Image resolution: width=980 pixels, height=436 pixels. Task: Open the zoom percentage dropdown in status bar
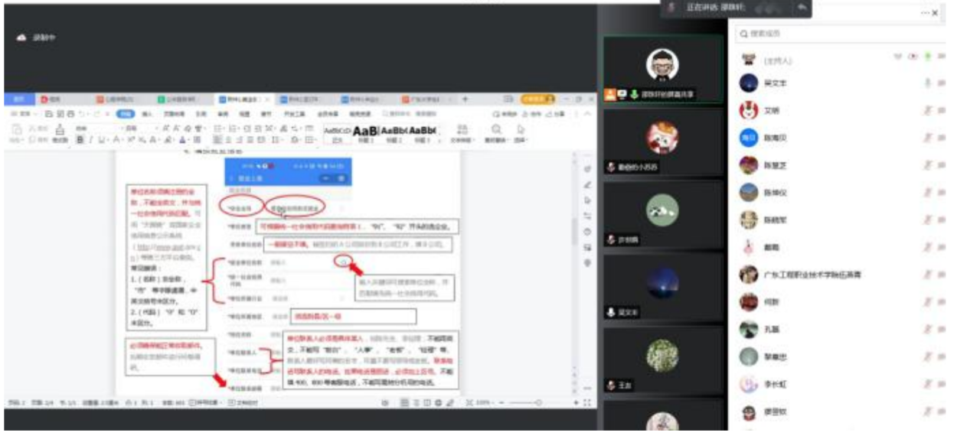[482, 402]
